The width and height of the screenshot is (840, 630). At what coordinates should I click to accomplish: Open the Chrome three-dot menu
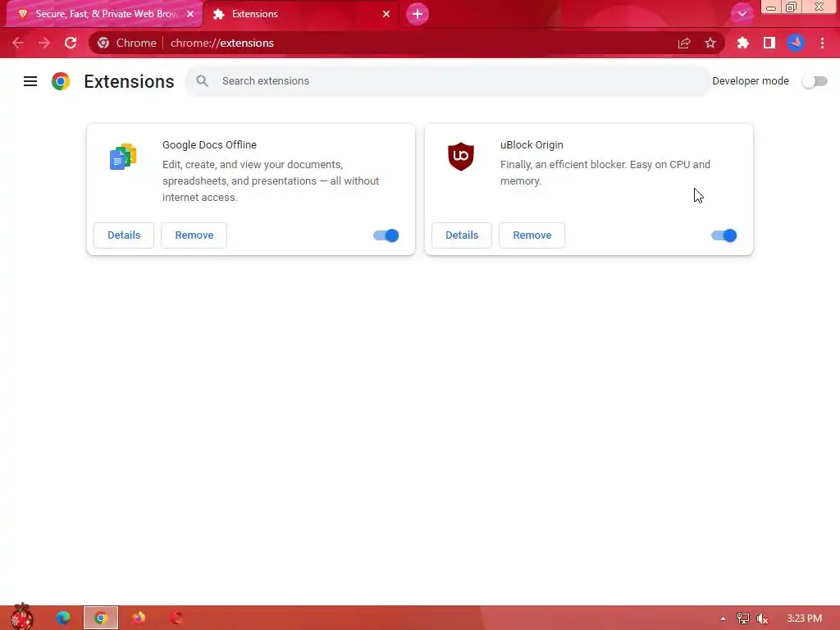[822, 43]
